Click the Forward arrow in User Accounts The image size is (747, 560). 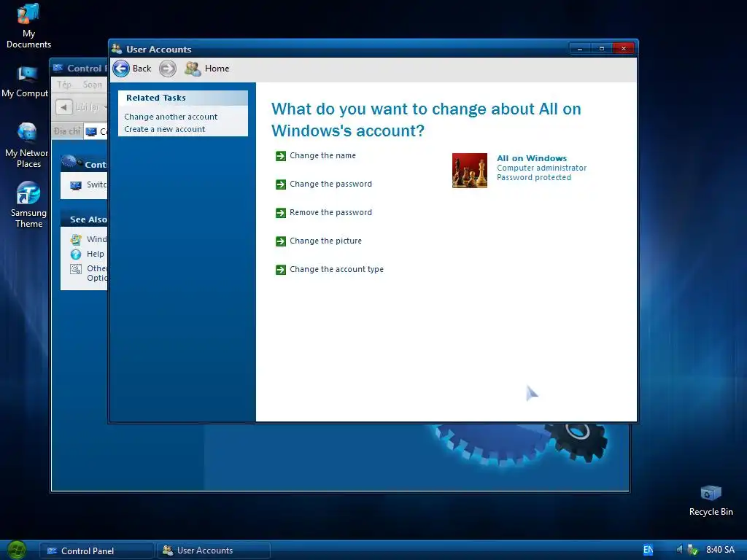tap(167, 69)
